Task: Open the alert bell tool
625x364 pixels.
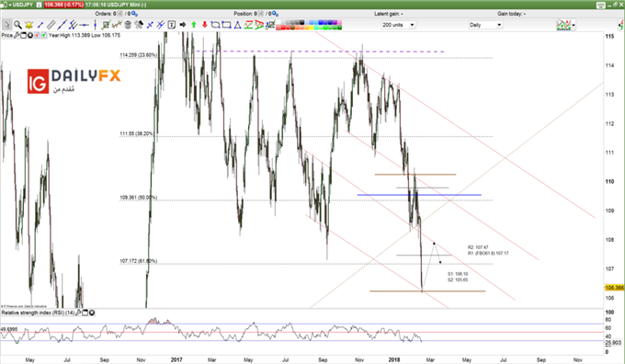Action: (x=28, y=25)
